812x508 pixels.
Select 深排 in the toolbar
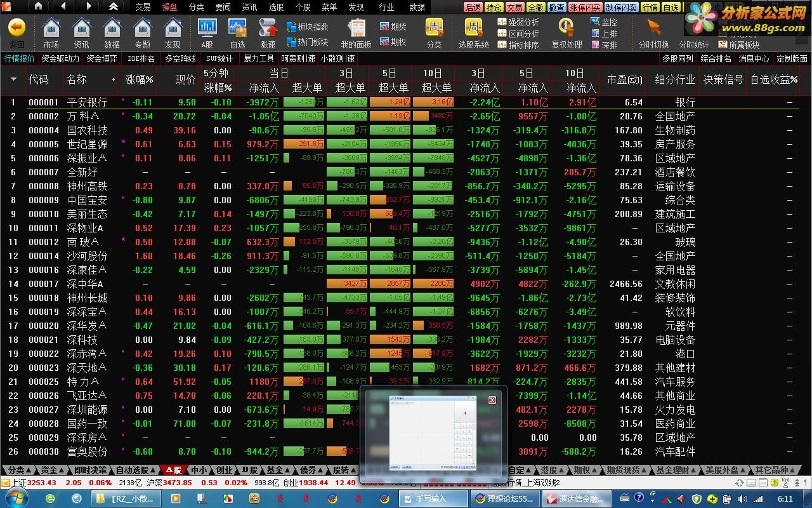(x=604, y=45)
